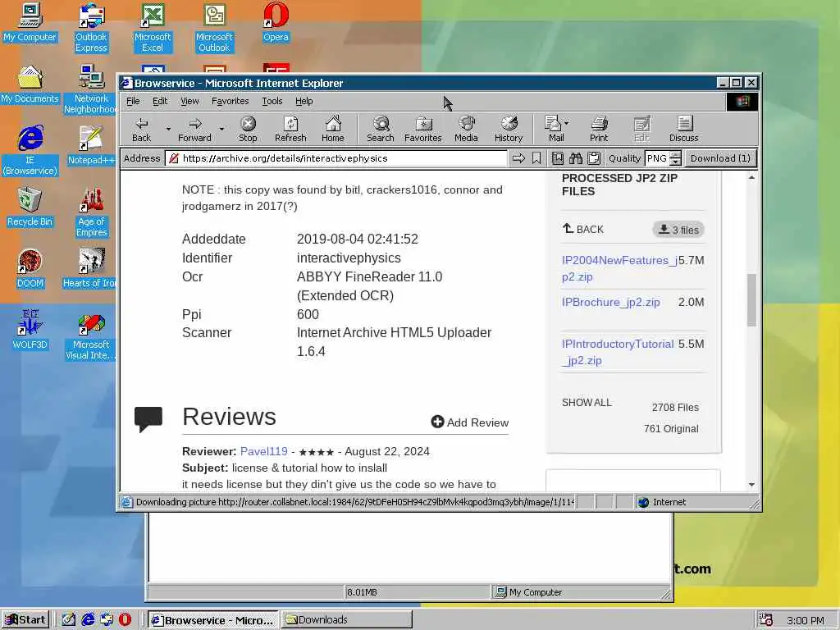840x630 pixels.
Task: Click the Mail toolbar icon
Action: tap(554, 129)
